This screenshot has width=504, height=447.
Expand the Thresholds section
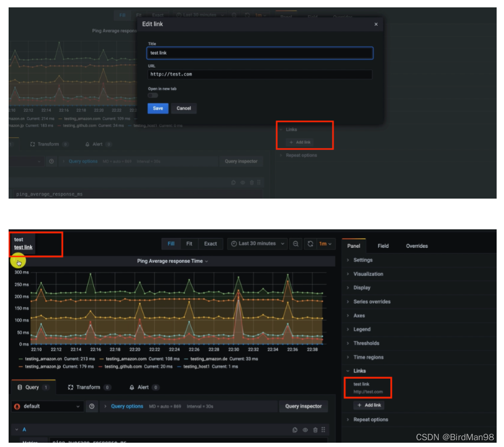tap(366, 343)
